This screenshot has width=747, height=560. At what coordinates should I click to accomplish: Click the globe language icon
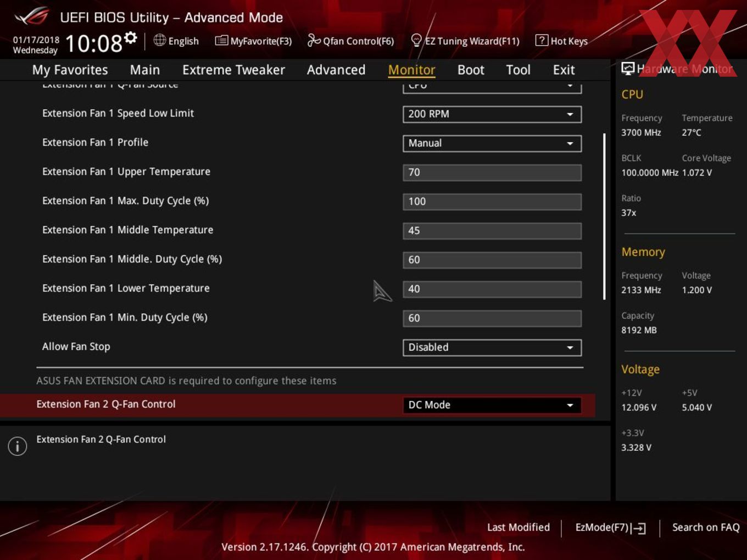pos(159,40)
